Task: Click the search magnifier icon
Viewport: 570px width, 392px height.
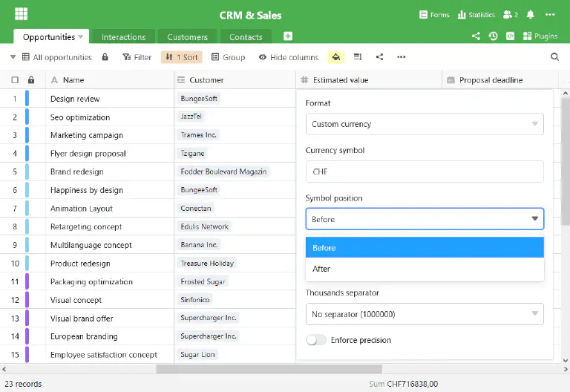Action: click(554, 56)
